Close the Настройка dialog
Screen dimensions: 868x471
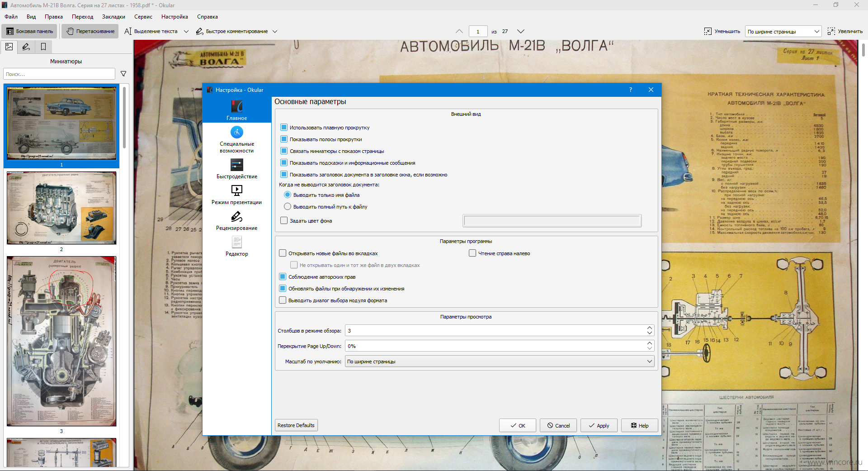click(651, 90)
